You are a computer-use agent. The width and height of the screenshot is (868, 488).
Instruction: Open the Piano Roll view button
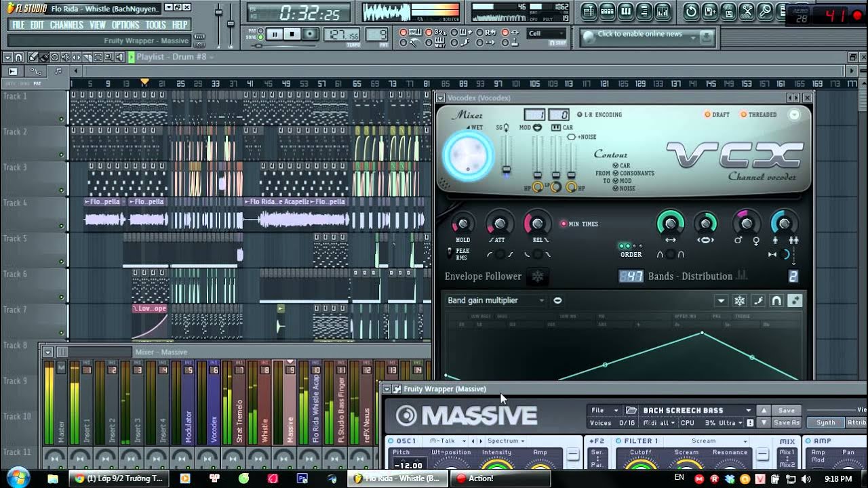[x=625, y=12]
